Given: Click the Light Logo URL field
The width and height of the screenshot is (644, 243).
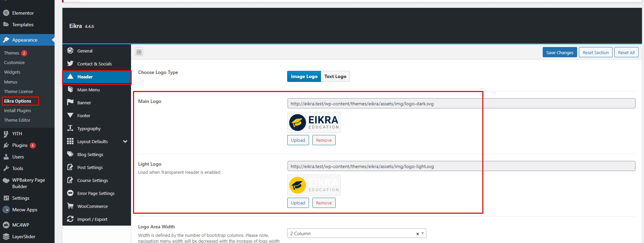Looking at the screenshot, I should coord(461,166).
